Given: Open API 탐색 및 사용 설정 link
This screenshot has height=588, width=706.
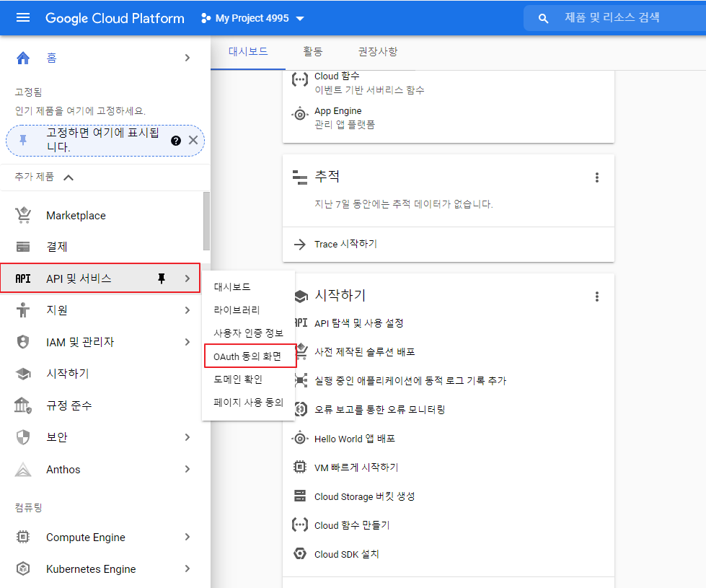Looking at the screenshot, I should tap(358, 323).
